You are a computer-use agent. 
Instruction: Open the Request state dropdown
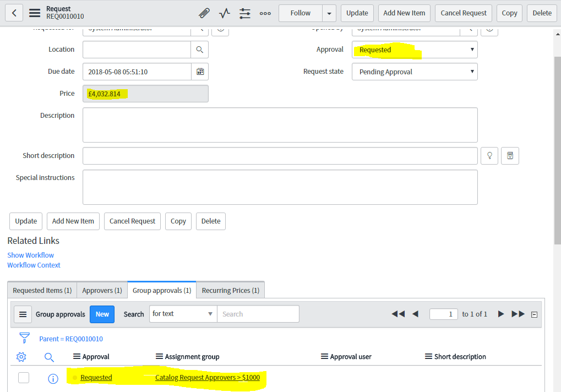pos(414,71)
